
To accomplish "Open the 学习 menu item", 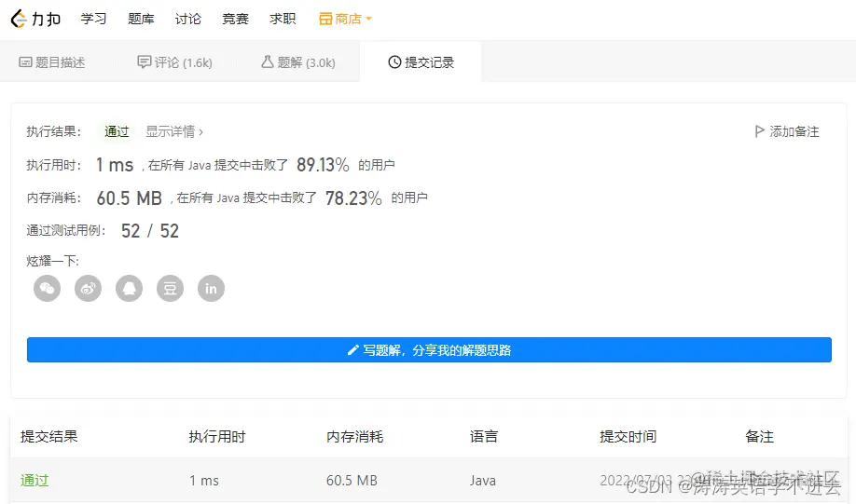I will (x=93, y=19).
